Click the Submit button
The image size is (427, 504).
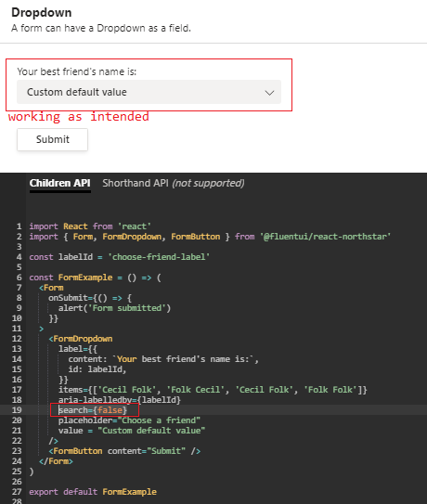(x=52, y=139)
